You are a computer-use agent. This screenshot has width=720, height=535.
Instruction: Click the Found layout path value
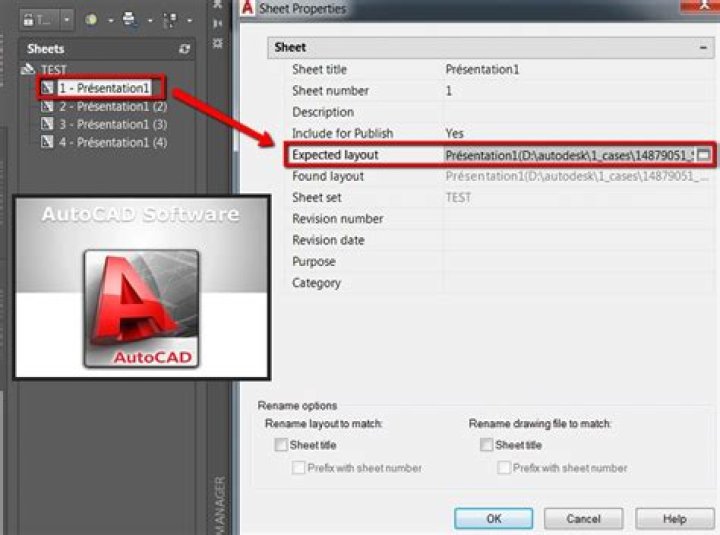(x=578, y=176)
